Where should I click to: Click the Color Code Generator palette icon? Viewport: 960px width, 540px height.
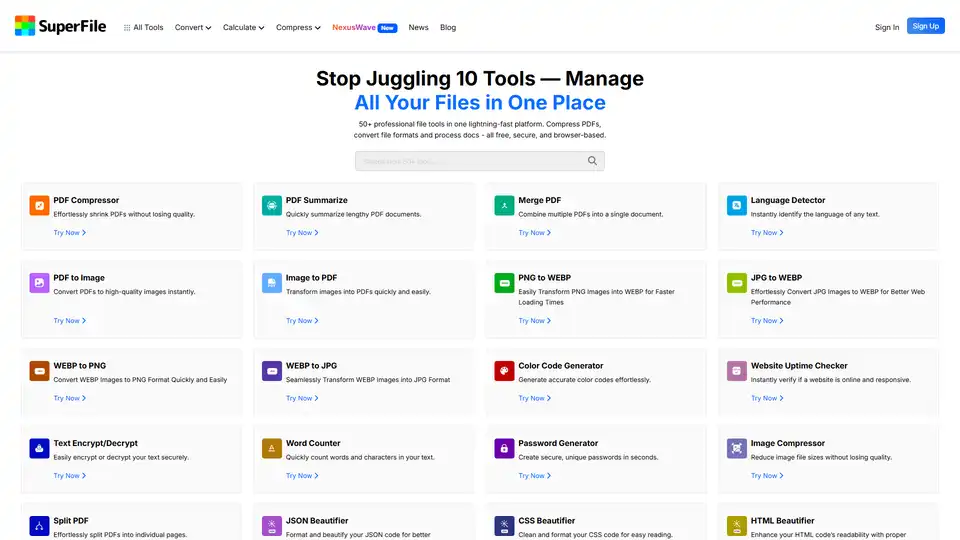point(504,371)
